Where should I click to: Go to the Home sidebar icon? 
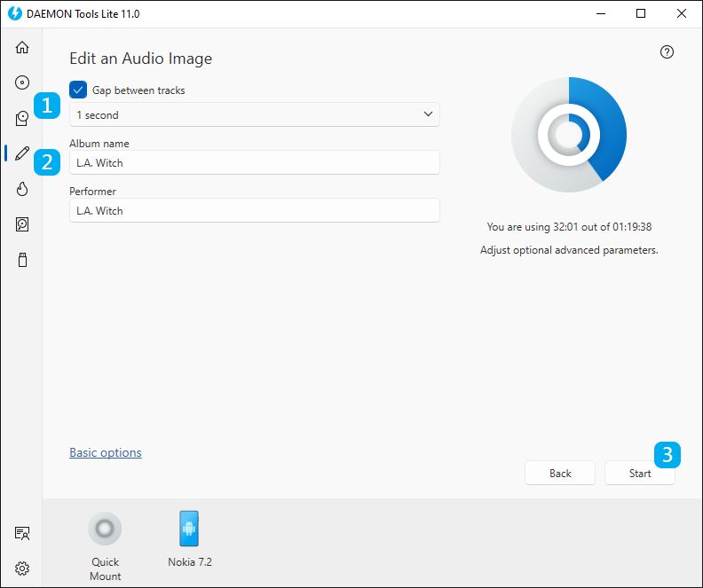pos(22,47)
